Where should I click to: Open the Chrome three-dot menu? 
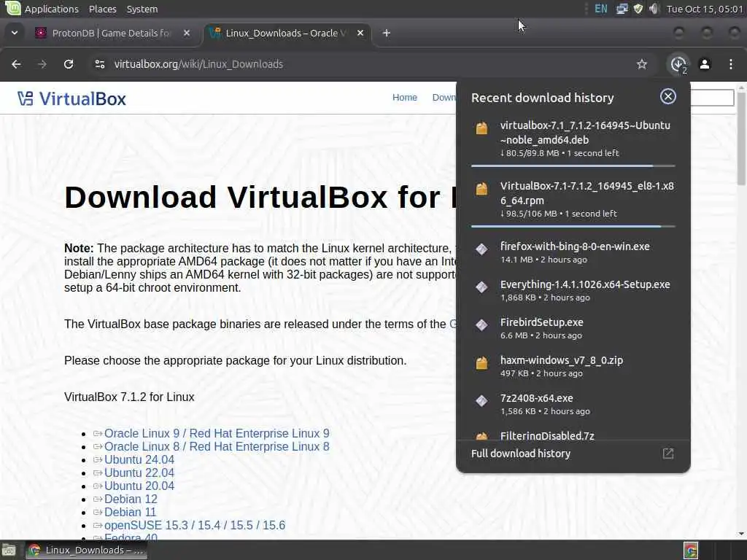coord(731,64)
